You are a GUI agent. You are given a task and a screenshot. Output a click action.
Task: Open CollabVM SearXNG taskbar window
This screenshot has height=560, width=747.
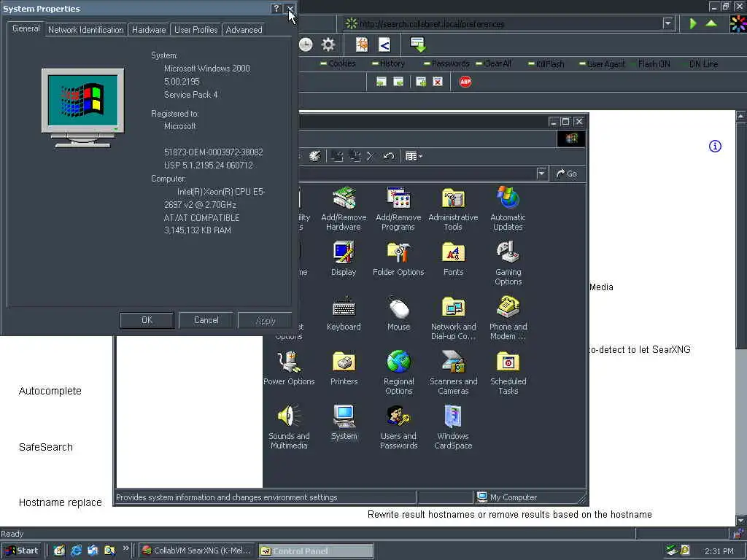click(197, 551)
